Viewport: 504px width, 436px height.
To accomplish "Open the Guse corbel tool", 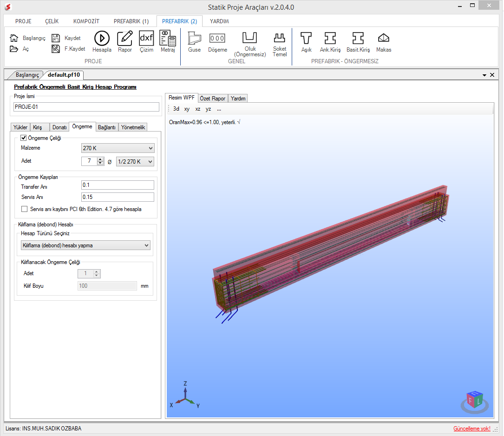I will point(195,41).
